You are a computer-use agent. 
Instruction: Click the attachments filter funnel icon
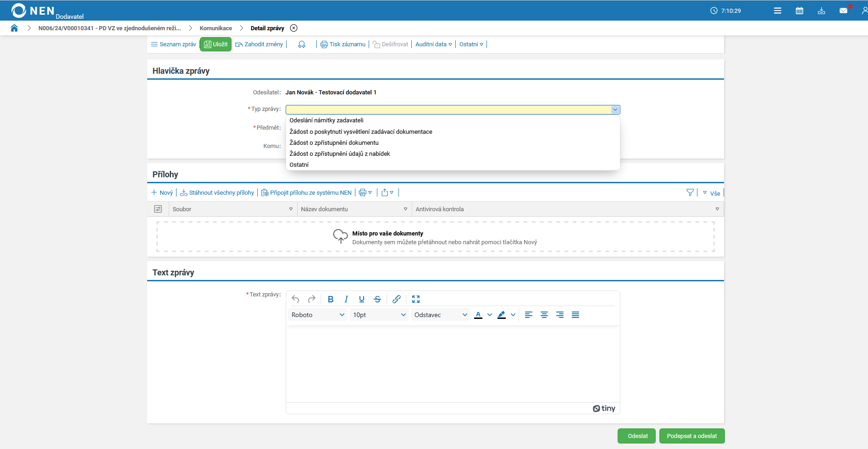pyautogui.click(x=690, y=193)
